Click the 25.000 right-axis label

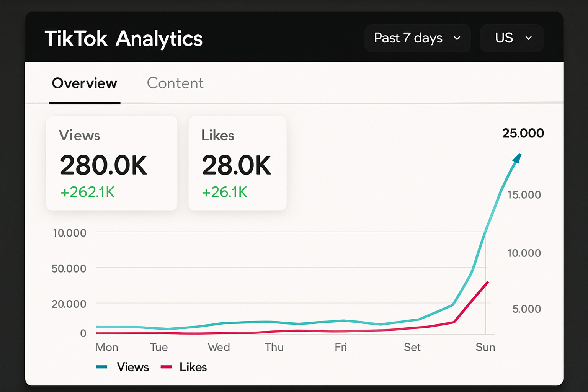tap(523, 133)
